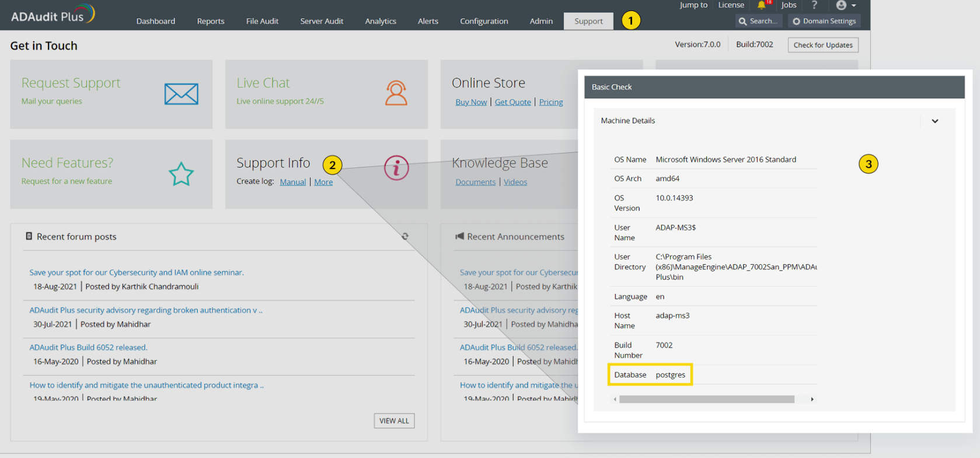Switch to the Reports tab
Image resolution: width=980 pixels, height=458 pixels.
point(211,21)
